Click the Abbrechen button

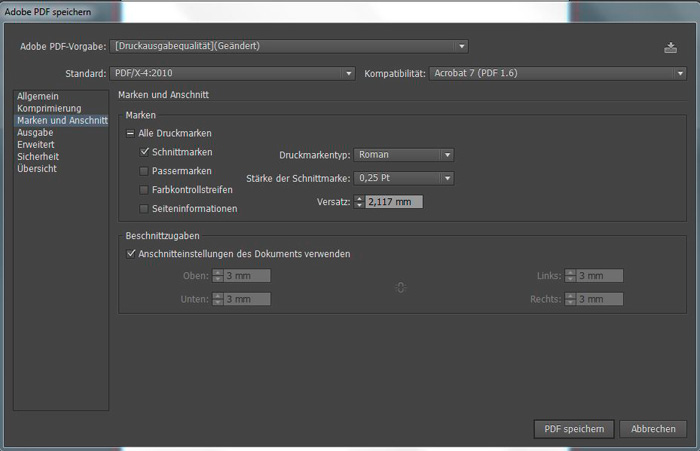[x=653, y=429]
